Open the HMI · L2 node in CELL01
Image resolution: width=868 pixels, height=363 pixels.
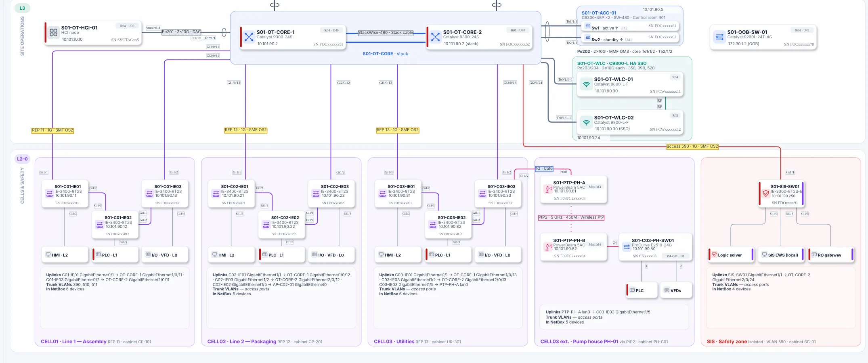coord(65,255)
